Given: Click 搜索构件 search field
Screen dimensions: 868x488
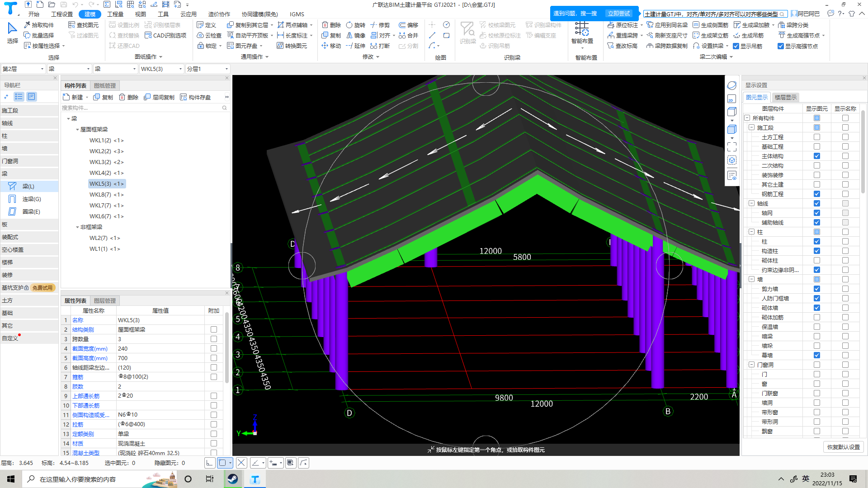Looking at the screenshot, I should click(144, 108).
